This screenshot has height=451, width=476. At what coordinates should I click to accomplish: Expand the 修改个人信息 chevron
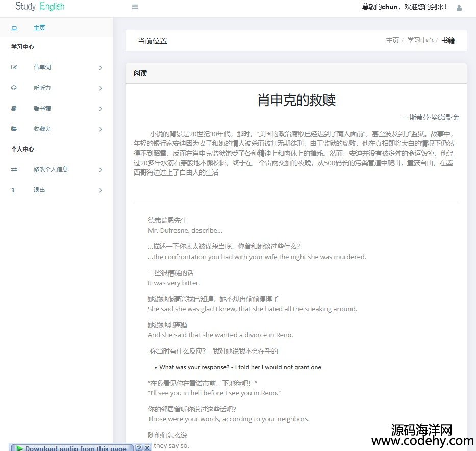[101, 170]
